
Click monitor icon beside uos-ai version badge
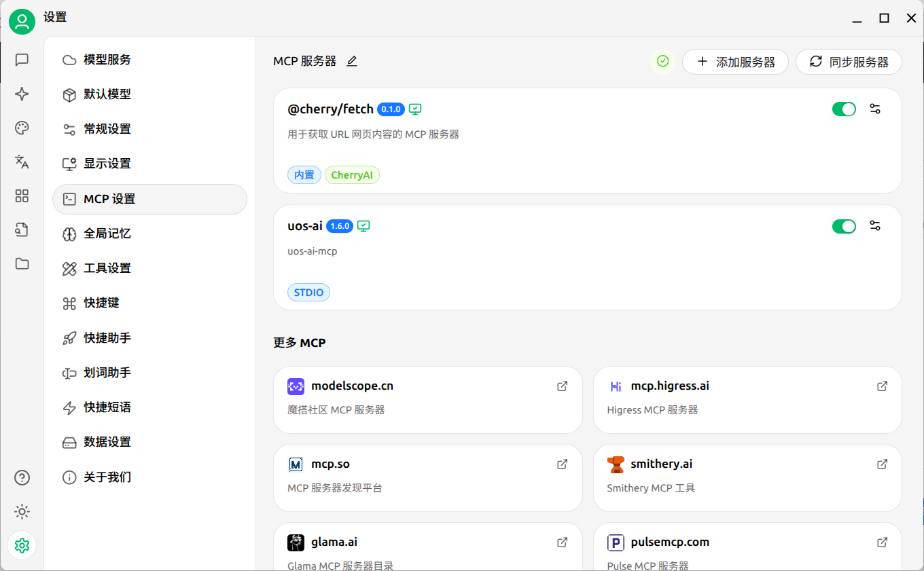click(363, 226)
